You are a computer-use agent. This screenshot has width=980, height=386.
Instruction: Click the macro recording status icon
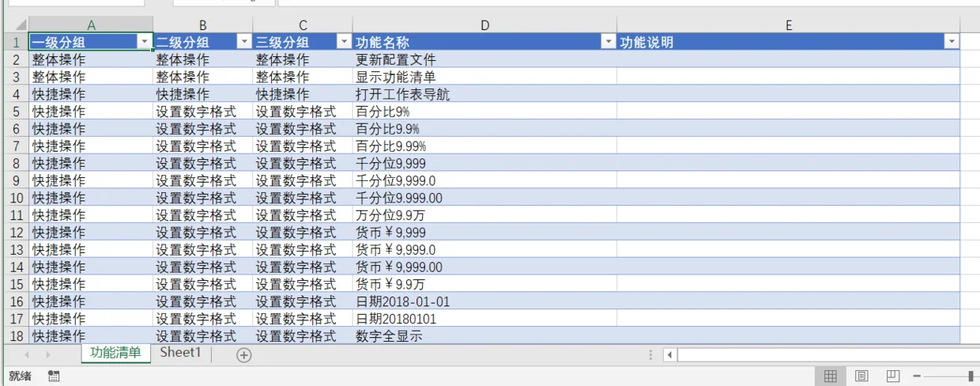coord(54,377)
